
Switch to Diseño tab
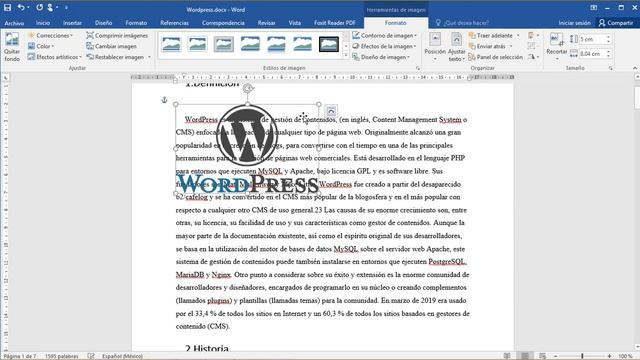pos(104,23)
